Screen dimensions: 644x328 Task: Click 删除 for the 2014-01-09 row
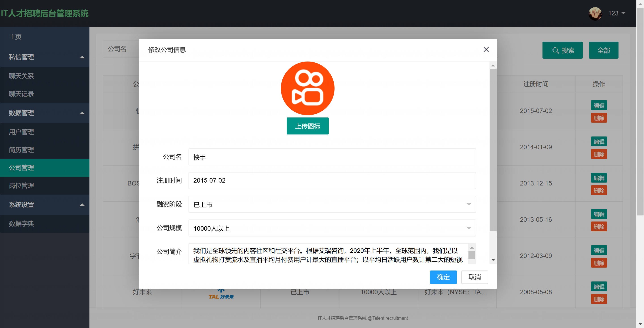tap(599, 154)
